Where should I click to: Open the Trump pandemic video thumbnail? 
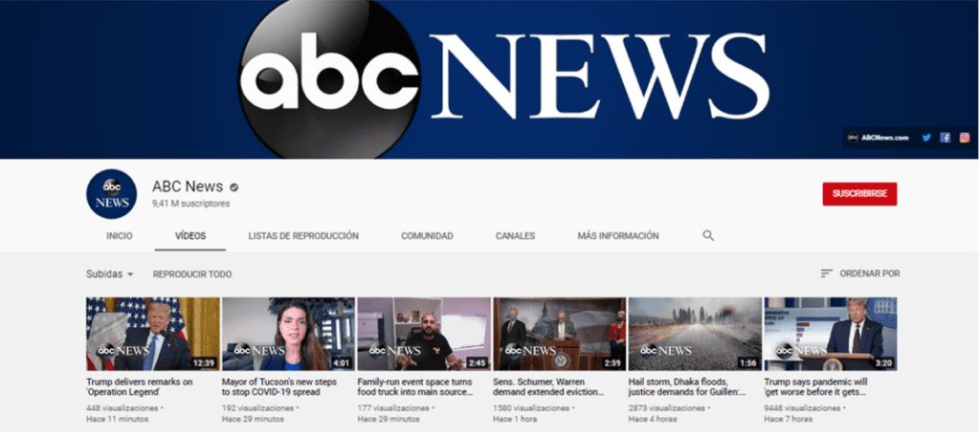click(831, 334)
